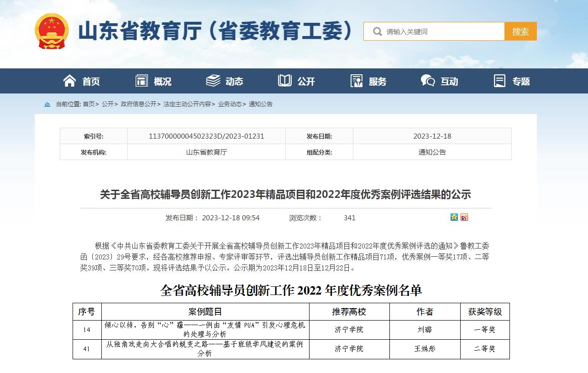The image size is (588, 373).
Task: Open 政府信息公开 breadcrumb link
Action: (x=138, y=104)
